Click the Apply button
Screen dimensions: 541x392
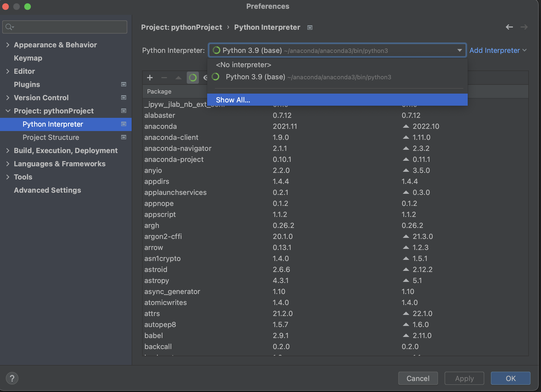tap(464, 378)
